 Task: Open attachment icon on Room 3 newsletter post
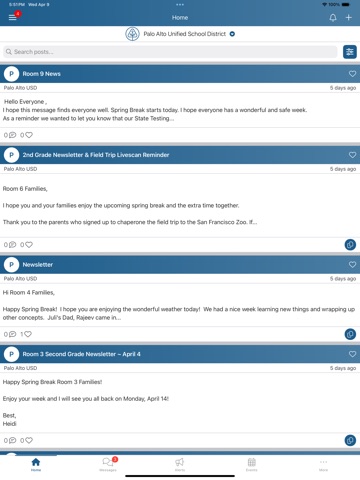tap(350, 440)
